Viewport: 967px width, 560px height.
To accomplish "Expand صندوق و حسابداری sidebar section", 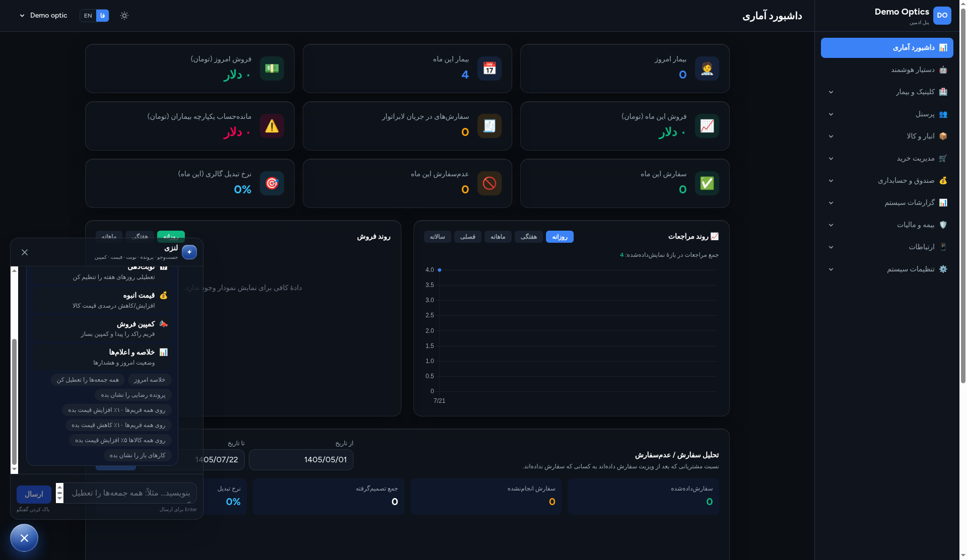I will [887, 181].
